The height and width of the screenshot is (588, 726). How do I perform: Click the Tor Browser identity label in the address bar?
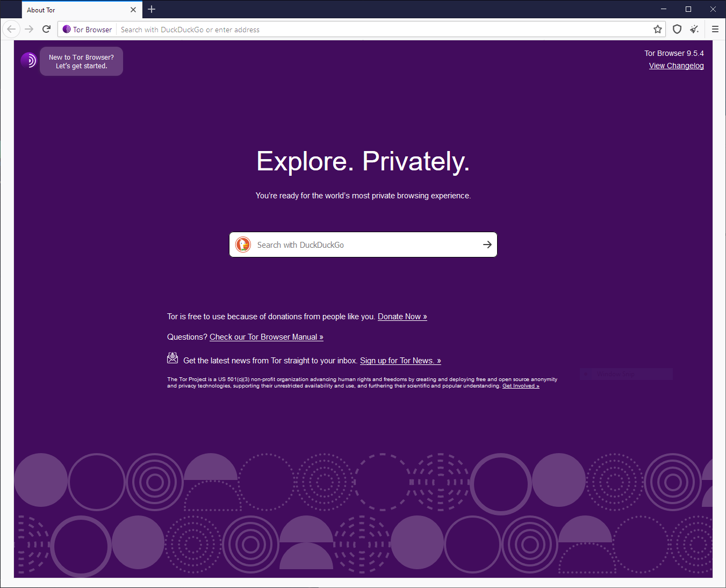click(x=87, y=30)
